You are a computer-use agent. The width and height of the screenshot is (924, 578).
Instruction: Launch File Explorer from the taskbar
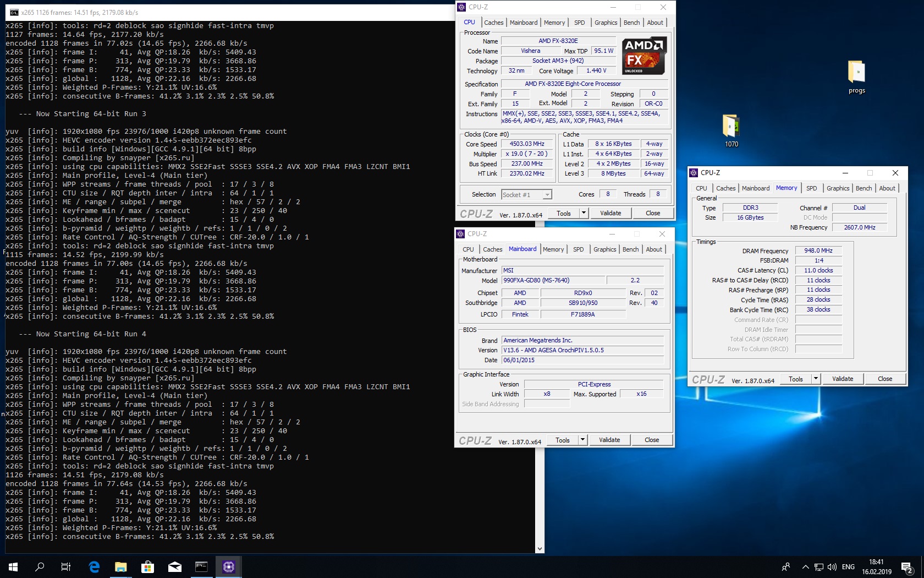click(120, 566)
